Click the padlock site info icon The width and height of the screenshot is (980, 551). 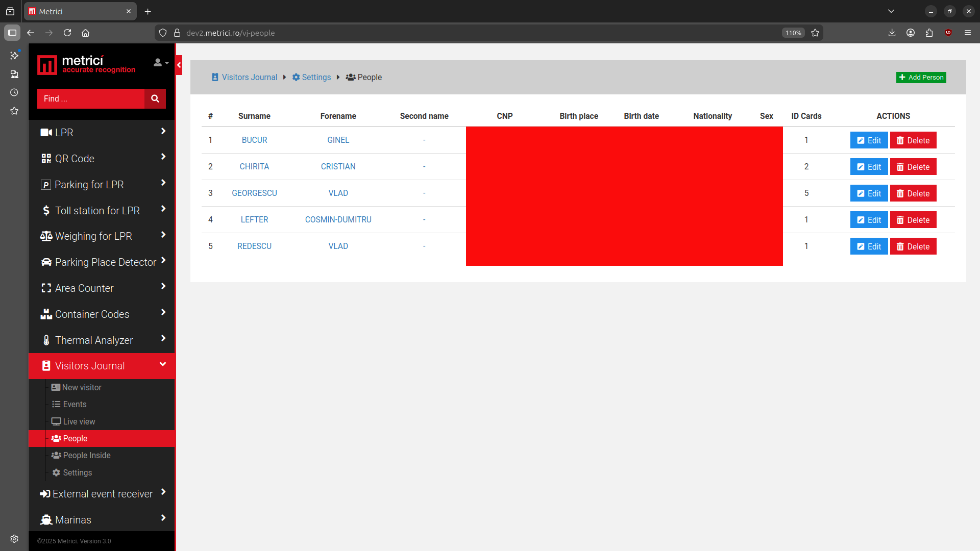(177, 33)
